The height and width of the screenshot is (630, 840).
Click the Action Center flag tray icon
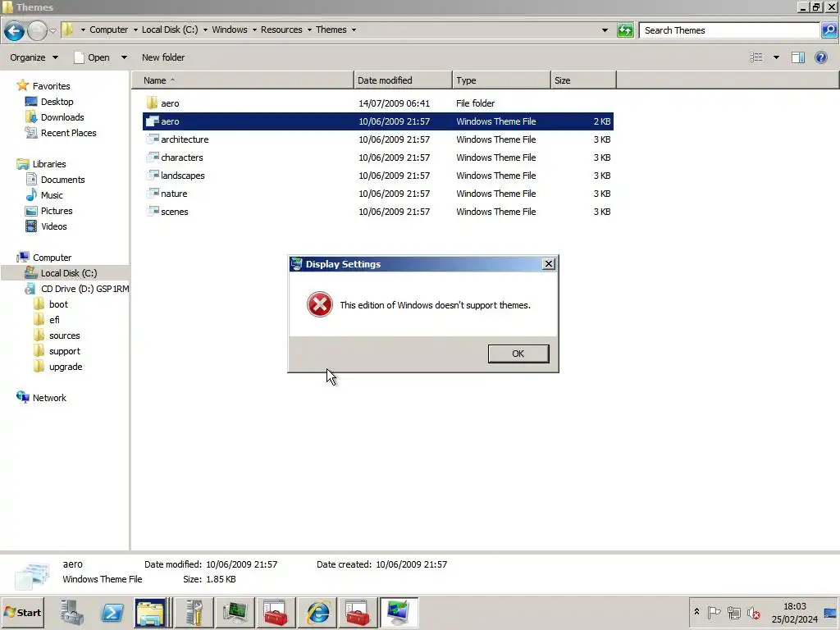[x=714, y=612]
